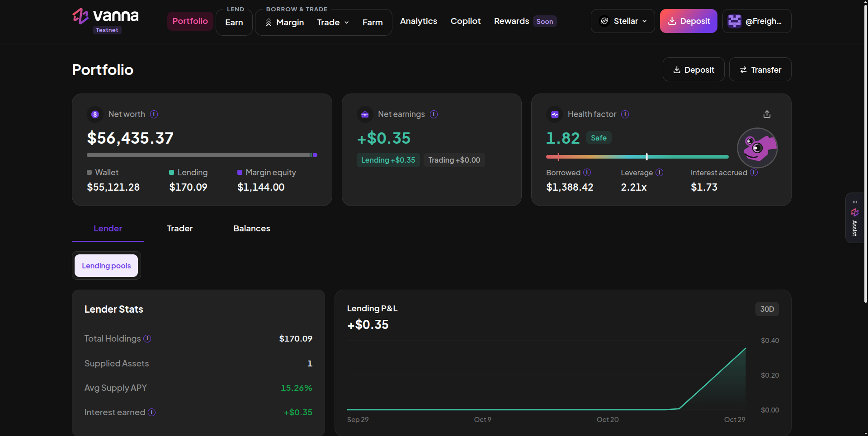Click the 2.21x leverage value
The height and width of the screenshot is (436, 868).
tap(634, 187)
